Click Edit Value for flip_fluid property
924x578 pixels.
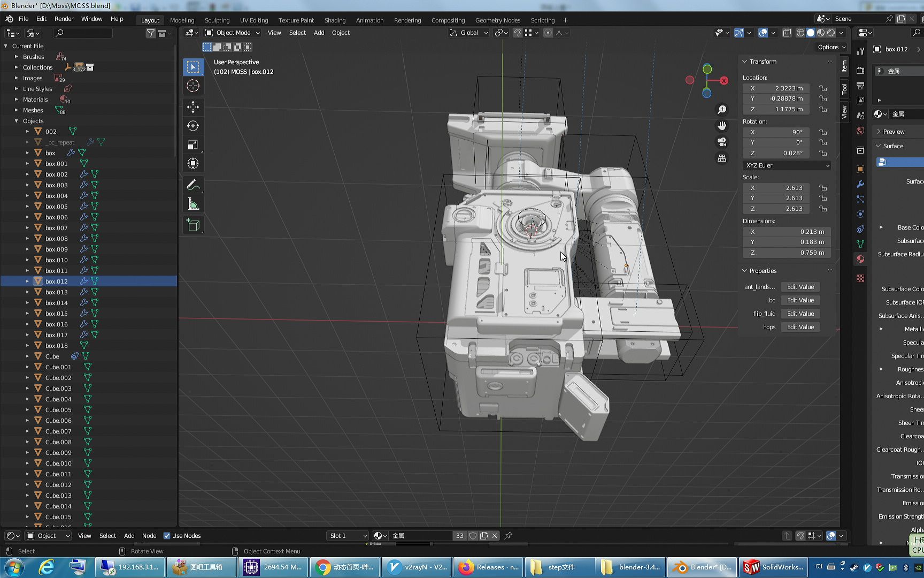click(800, 314)
